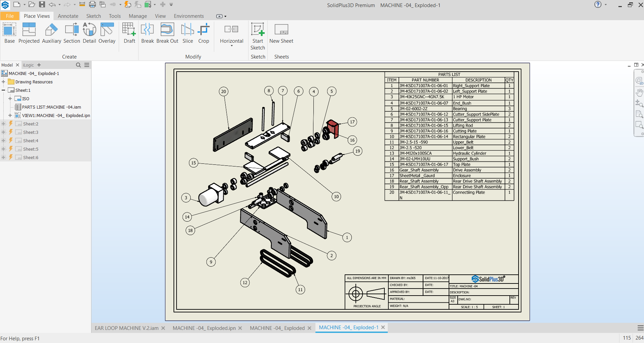Close the Model browser tab
The image size is (644, 343).
coord(17,65)
